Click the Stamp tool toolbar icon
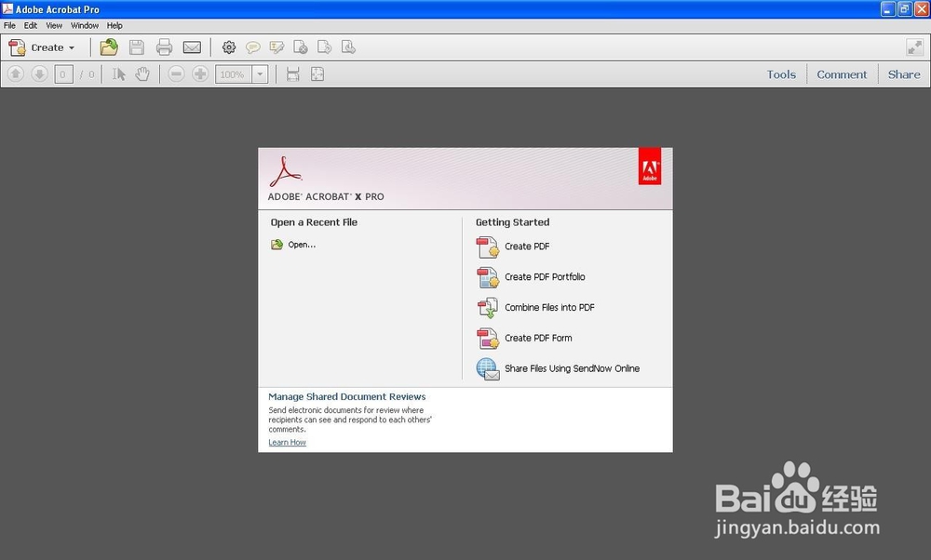931x560 pixels. [348, 47]
